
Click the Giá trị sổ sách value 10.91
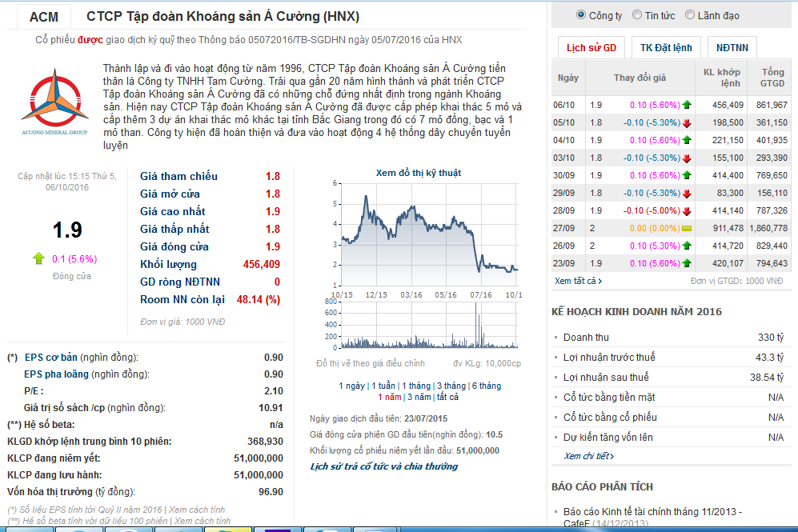coord(271,408)
